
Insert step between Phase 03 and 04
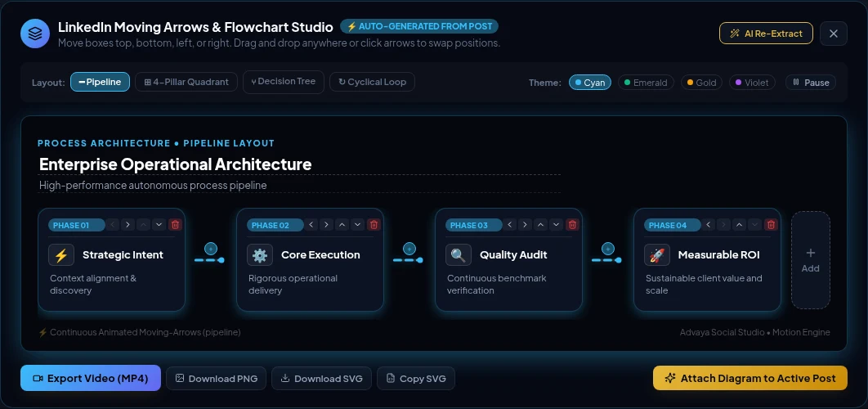(x=608, y=249)
